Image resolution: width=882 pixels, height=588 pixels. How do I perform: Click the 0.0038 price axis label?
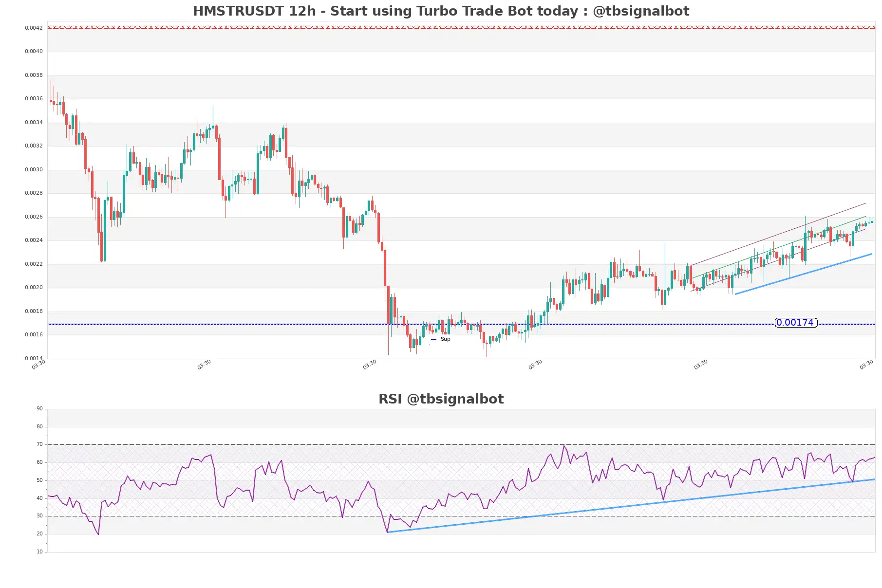pyautogui.click(x=34, y=75)
